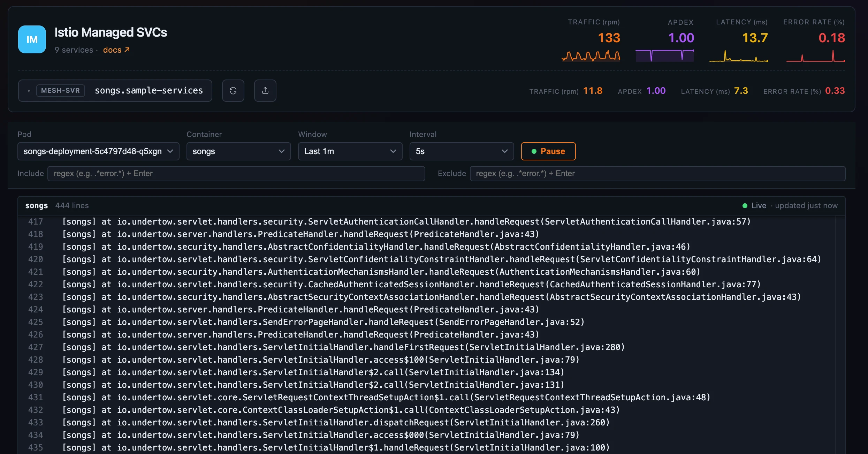Image resolution: width=868 pixels, height=454 pixels.
Task: Select log line 434 access$000
Action: pyautogui.click(x=321, y=435)
